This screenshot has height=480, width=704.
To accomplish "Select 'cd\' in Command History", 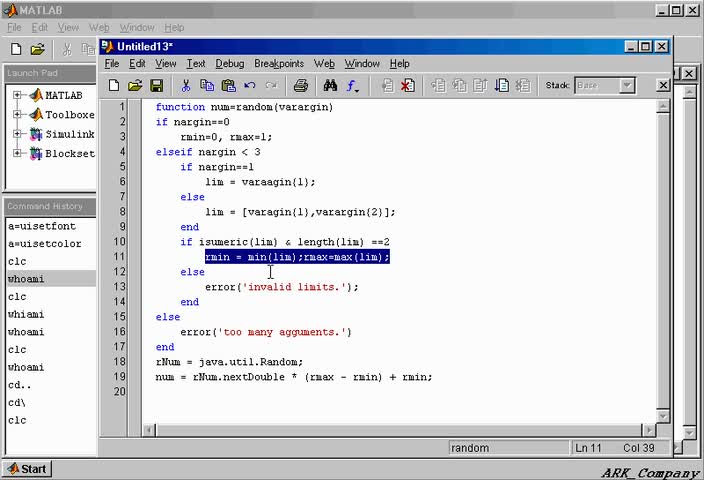I will point(17,402).
